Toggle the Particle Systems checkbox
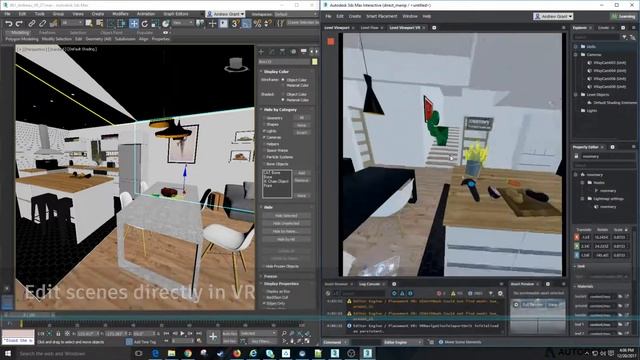The image size is (640, 360). point(264,157)
